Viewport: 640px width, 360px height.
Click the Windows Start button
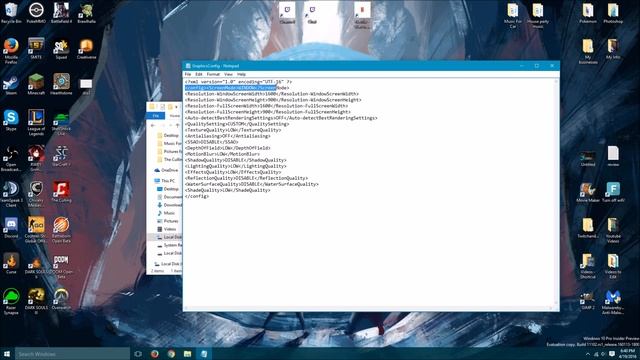click(7, 354)
